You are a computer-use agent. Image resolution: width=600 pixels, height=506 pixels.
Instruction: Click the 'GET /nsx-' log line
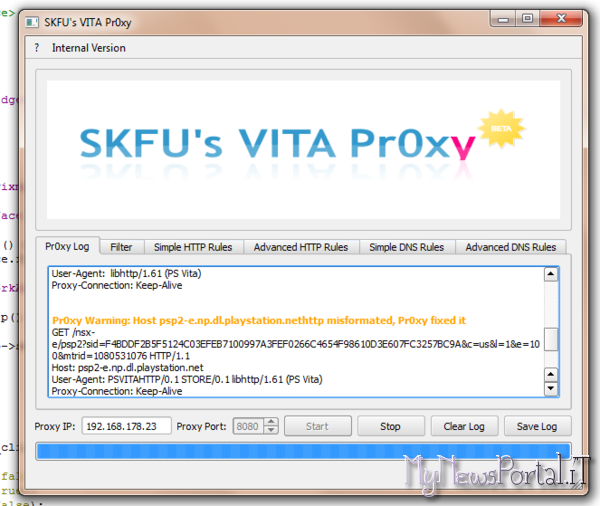click(73, 332)
